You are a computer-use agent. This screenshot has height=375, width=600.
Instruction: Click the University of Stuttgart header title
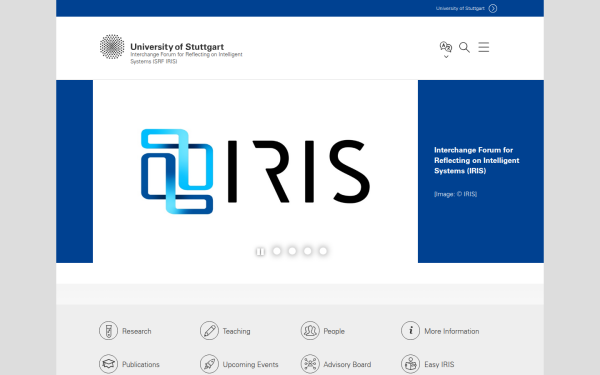(177, 47)
